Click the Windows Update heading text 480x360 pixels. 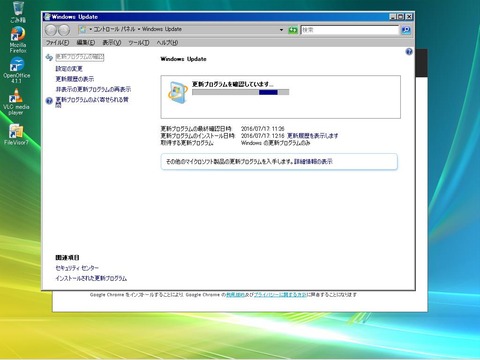click(x=183, y=59)
